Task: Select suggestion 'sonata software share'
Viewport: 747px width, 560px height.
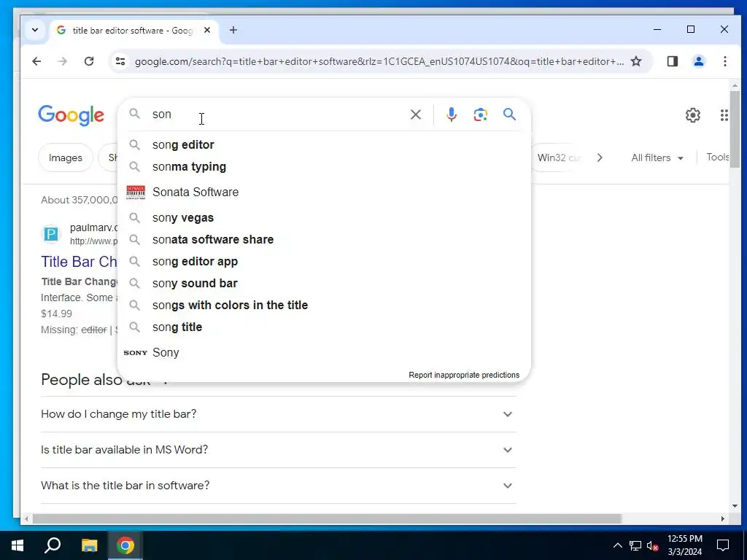Action: [x=324, y=239]
